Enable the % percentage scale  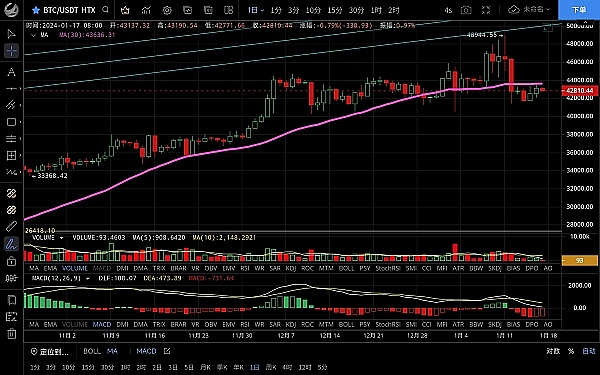pos(571,351)
